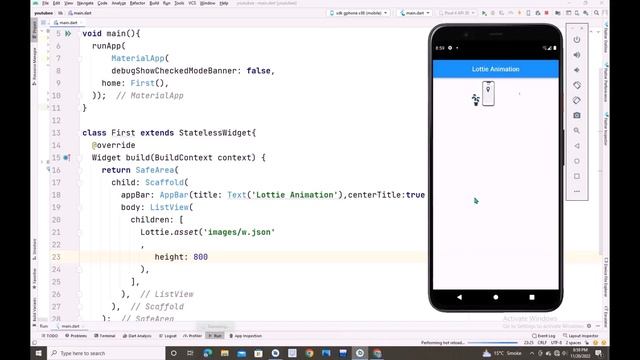Rotate the emulator right
Viewport: 640px width, 360px height.
(577, 100)
